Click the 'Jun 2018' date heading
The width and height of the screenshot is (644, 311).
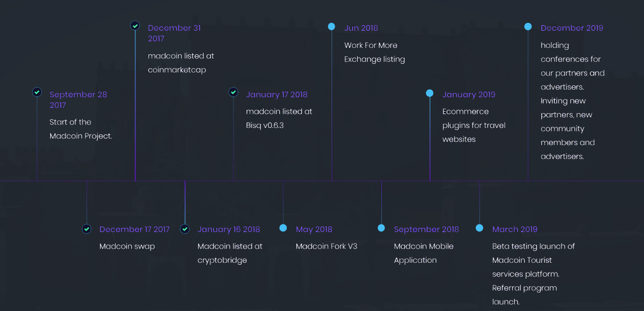point(361,28)
